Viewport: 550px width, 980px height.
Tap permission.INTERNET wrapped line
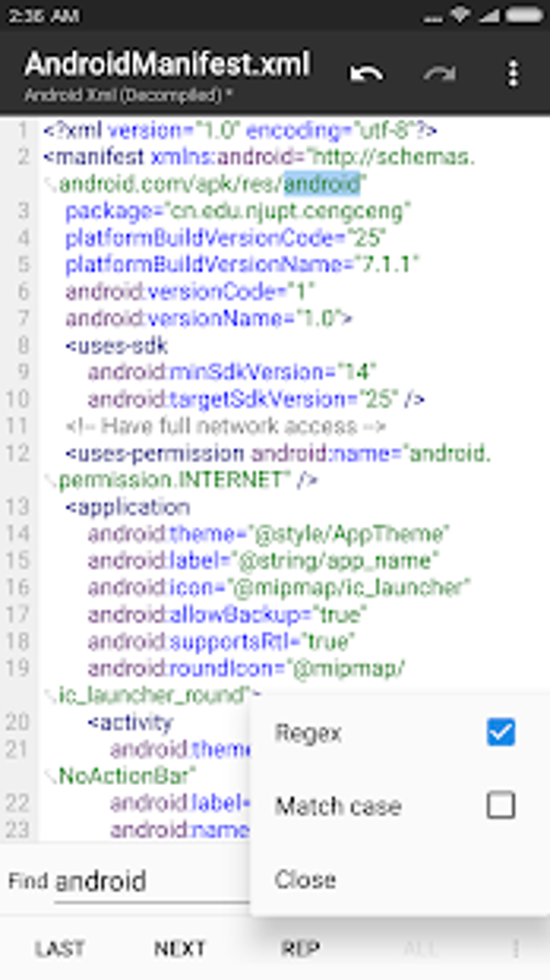(188, 479)
